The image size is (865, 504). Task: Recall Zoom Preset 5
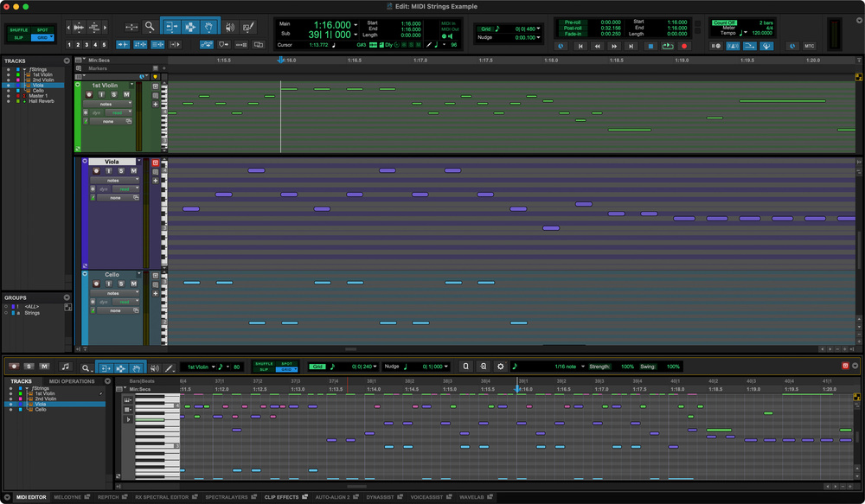(x=104, y=45)
